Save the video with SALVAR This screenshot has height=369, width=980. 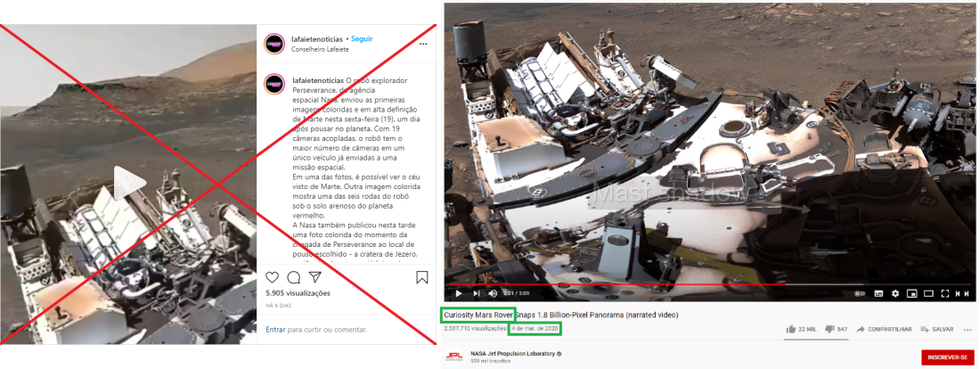(937, 329)
